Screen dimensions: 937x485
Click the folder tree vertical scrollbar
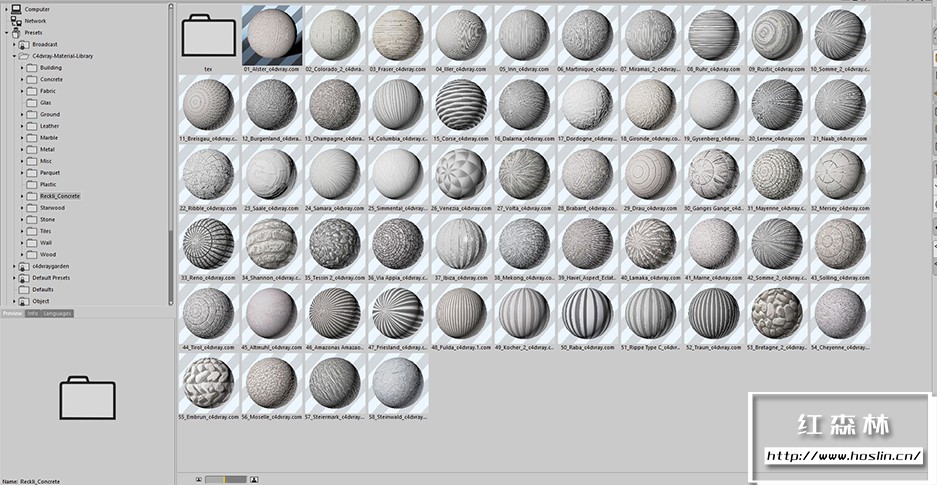point(171,154)
